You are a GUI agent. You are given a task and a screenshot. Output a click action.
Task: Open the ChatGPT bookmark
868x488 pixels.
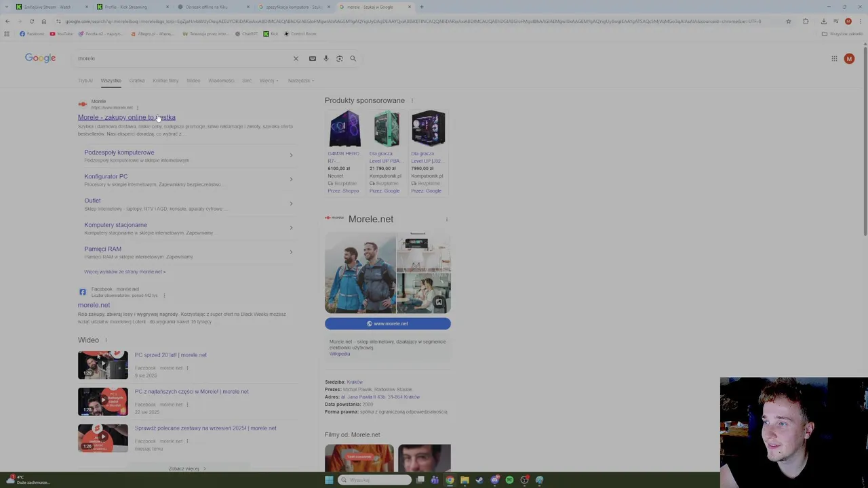[246, 34]
